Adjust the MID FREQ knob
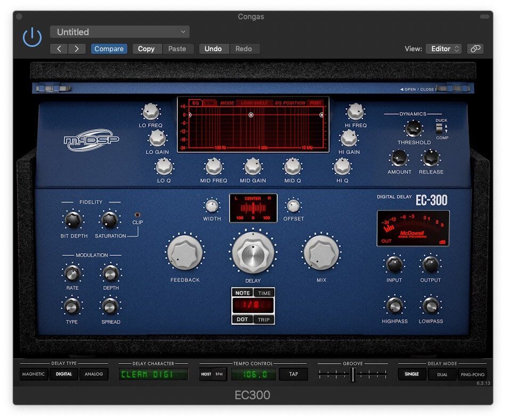The image size is (506, 420). [214, 167]
